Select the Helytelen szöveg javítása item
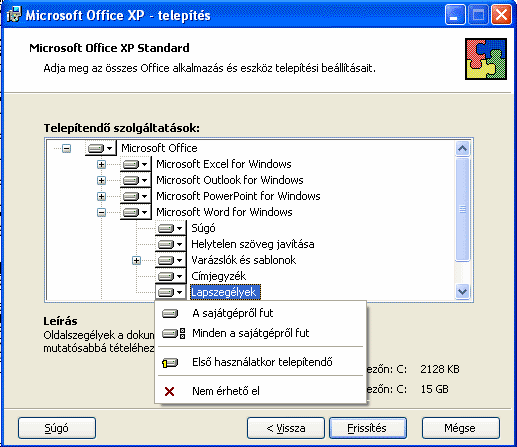Image resolution: width=517 pixels, height=447 pixels. coord(253,244)
